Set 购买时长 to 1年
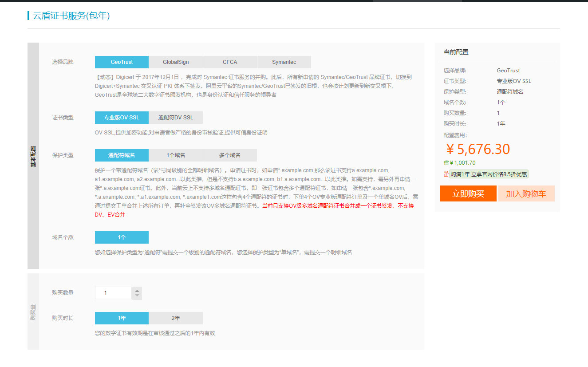Image resolution: width=588 pixels, height=367 pixels. point(122,318)
